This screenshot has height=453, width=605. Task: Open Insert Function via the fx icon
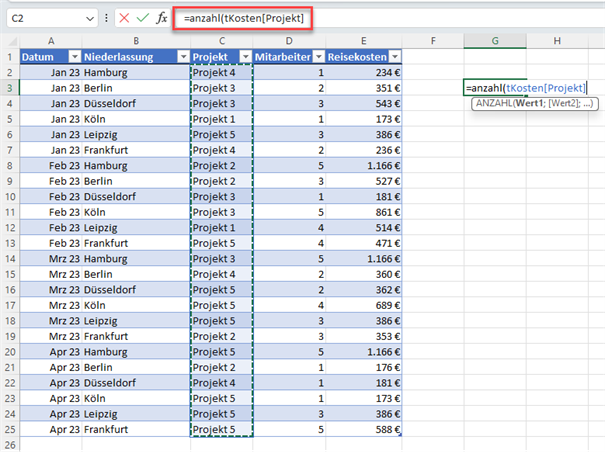coord(161,18)
